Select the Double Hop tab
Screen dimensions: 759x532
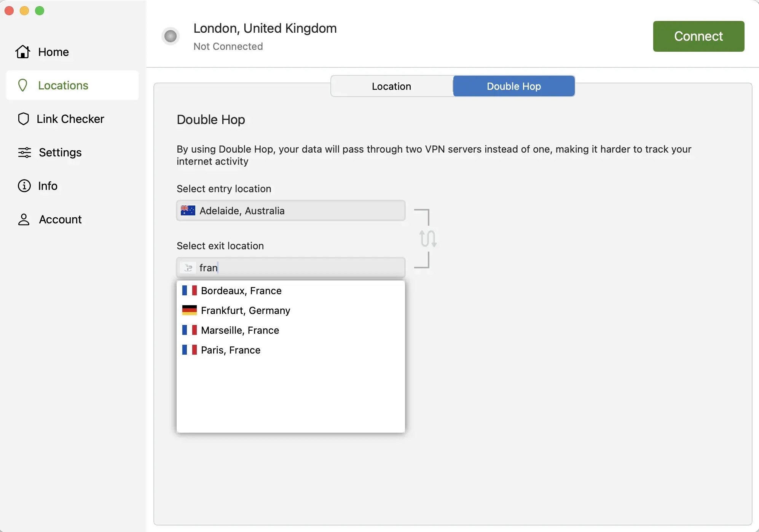514,86
